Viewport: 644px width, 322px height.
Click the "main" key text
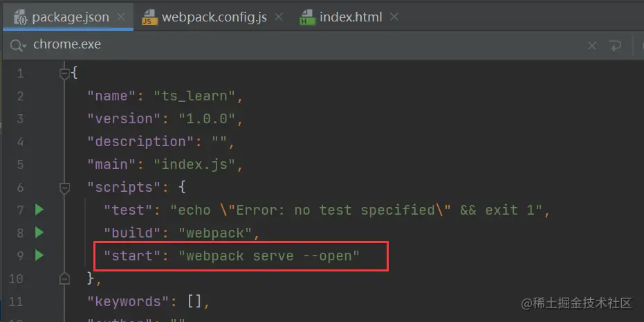pos(112,165)
